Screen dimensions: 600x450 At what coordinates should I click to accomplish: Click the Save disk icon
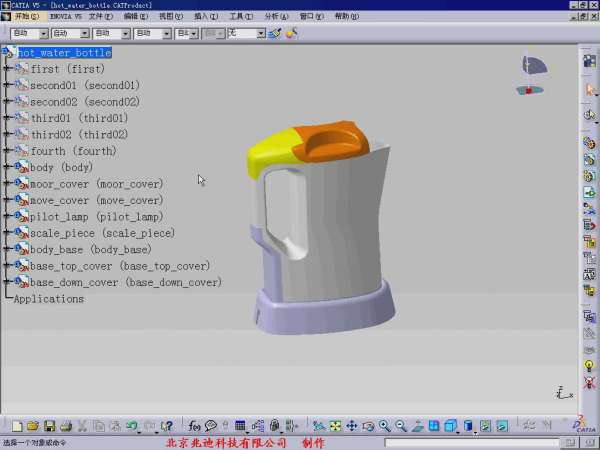pyautogui.click(x=49, y=426)
